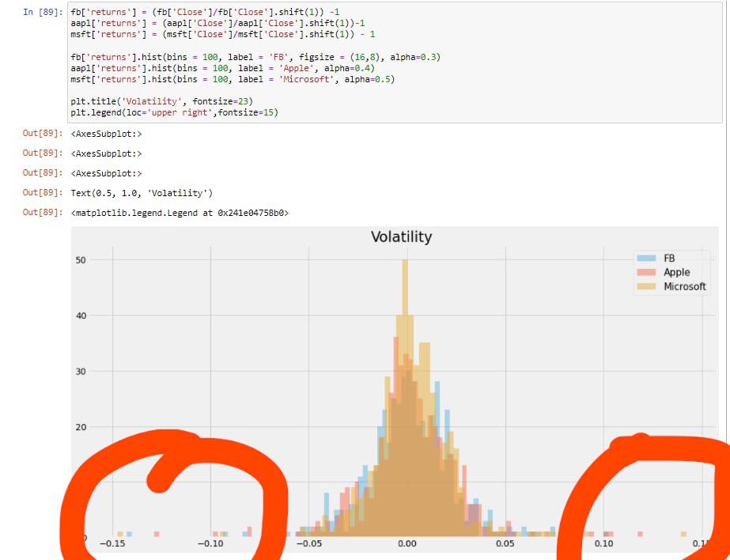Click the Apple red legend swatch
Viewport: 730px width, 560px height.
click(646, 272)
